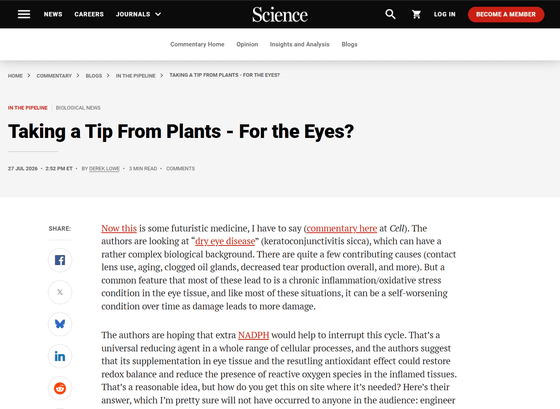Go to In the Pipeline breadcrumb
This screenshot has height=409, width=560.
pos(135,76)
